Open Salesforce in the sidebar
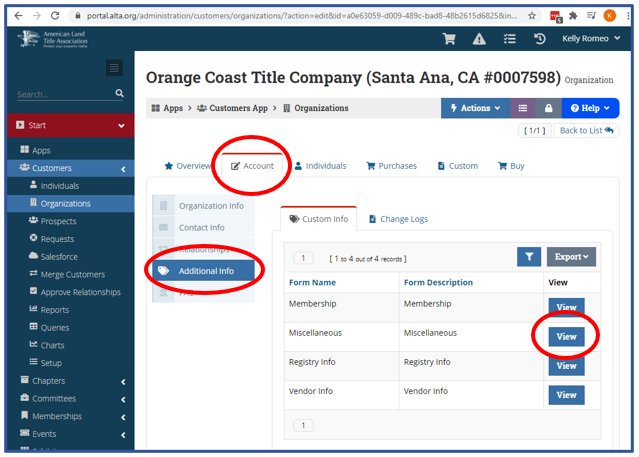The image size is (639, 457). [59, 257]
